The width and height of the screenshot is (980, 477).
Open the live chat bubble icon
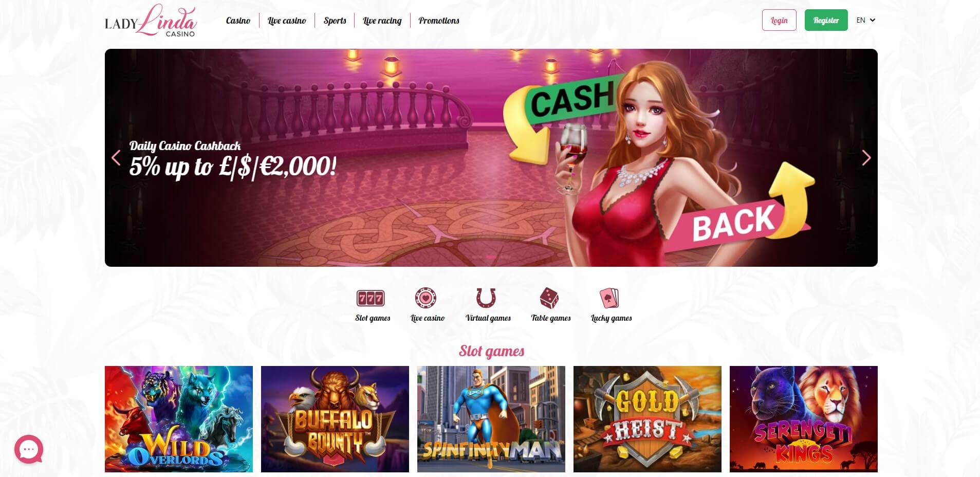(29, 449)
